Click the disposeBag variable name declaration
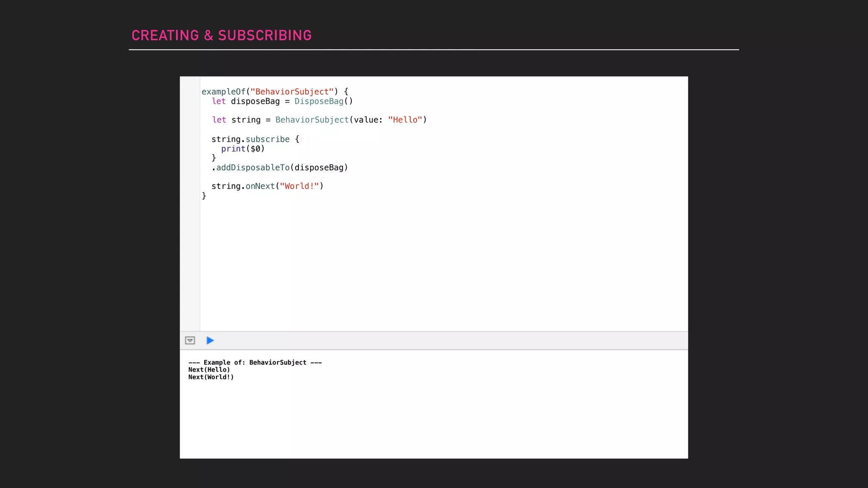The image size is (868, 488). (255, 101)
